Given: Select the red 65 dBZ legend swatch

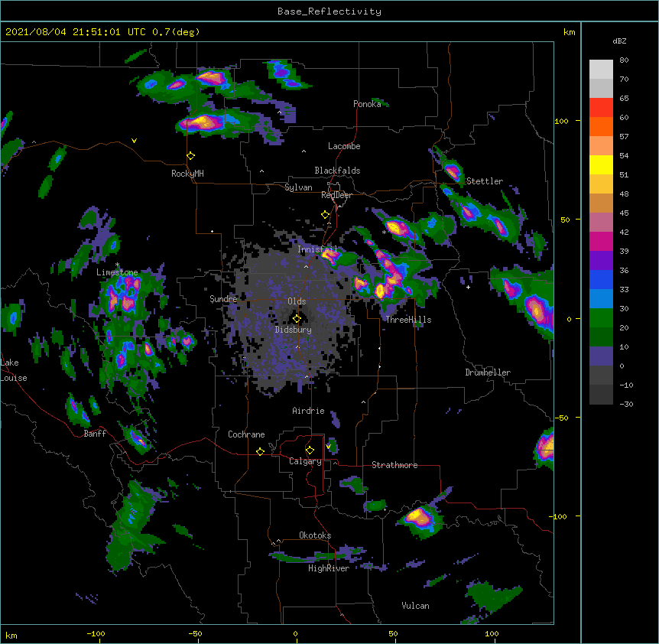Looking at the screenshot, I should pos(601,107).
